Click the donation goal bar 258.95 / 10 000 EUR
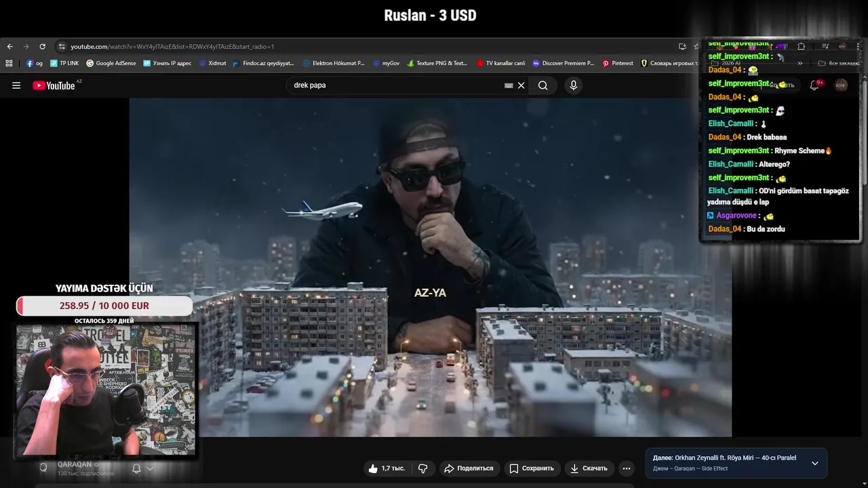 click(104, 306)
